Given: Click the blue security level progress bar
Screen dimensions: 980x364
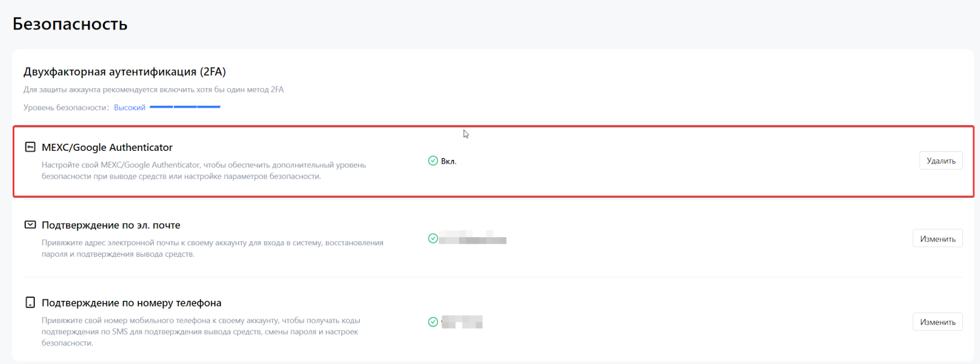Looking at the screenshot, I should click(185, 107).
